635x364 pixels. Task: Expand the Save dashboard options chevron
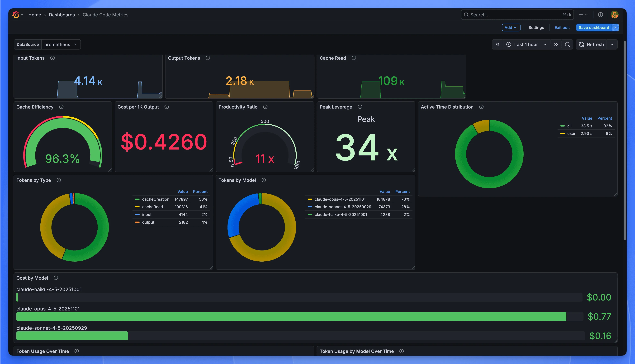[x=616, y=27]
